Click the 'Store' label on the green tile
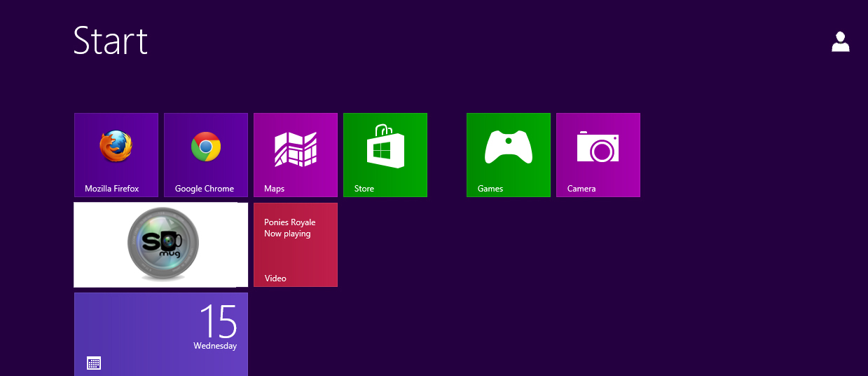Image resolution: width=868 pixels, height=376 pixels. [x=364, y=189]
